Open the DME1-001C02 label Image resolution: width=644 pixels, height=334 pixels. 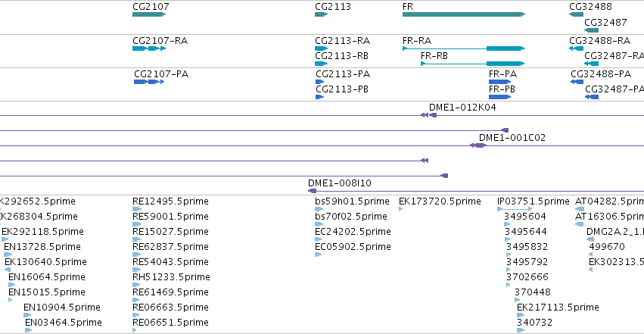pos(512,138)
